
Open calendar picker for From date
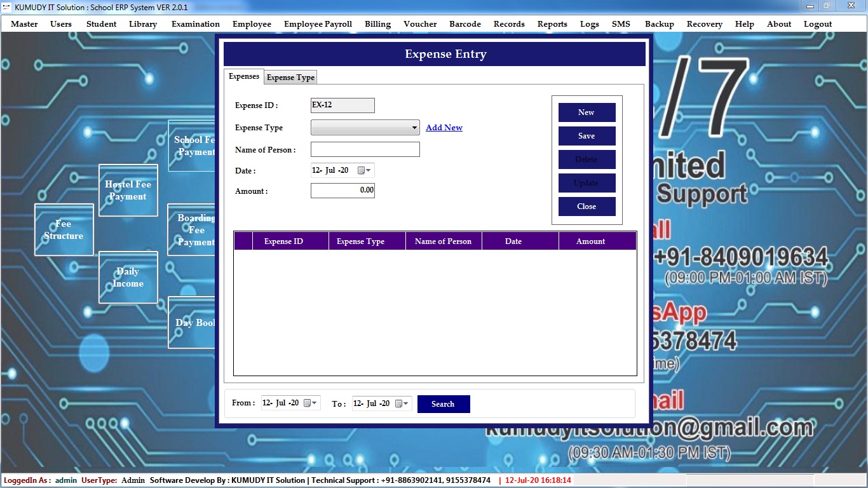pyautogui.click(x=309, y=403)
